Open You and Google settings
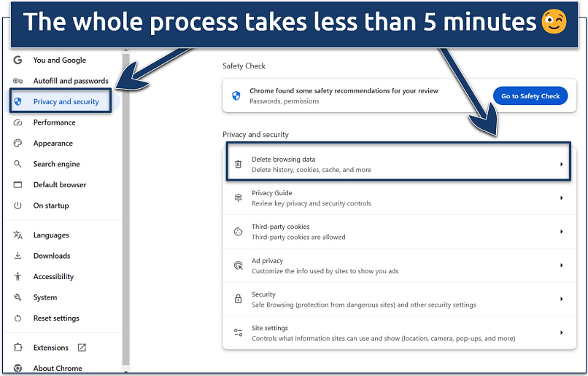 pos(60,60)
